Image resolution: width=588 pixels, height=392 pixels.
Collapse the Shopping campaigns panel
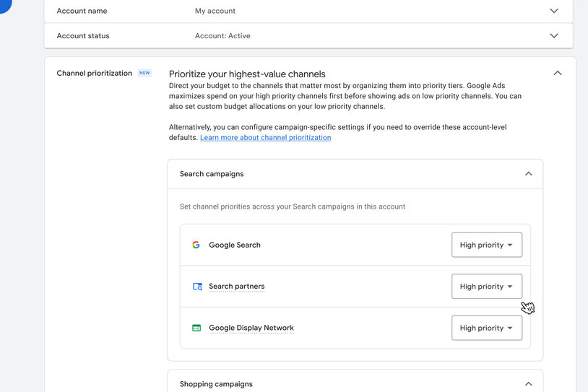[528, 384]
